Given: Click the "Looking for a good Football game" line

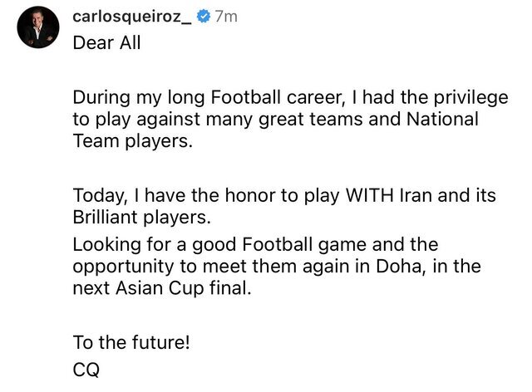Looking at the screenshot, I should [x=255, y=245].
